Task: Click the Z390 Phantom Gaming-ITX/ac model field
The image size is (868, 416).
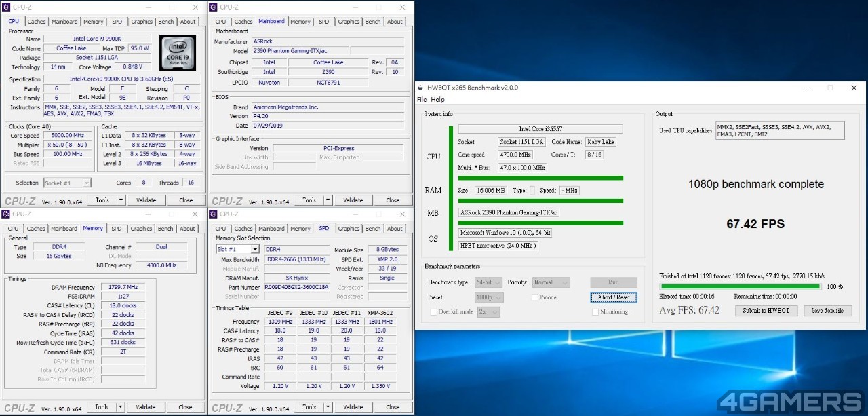Action: pyautogui.click(x=300, y=51)
